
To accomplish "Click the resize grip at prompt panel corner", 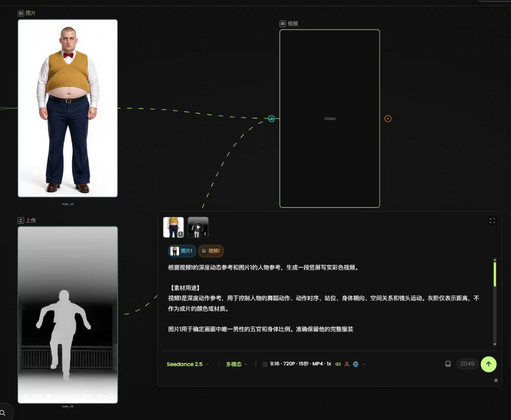I will (496, 380).
